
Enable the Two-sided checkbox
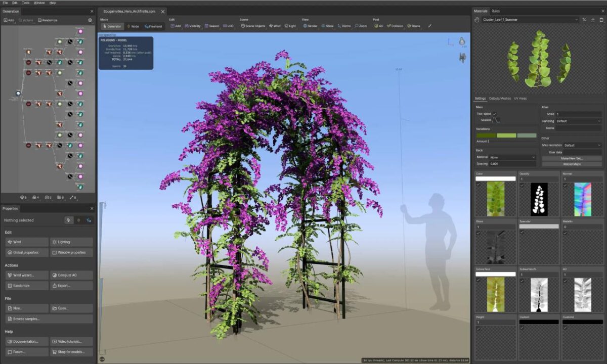(x=495, y=114)
